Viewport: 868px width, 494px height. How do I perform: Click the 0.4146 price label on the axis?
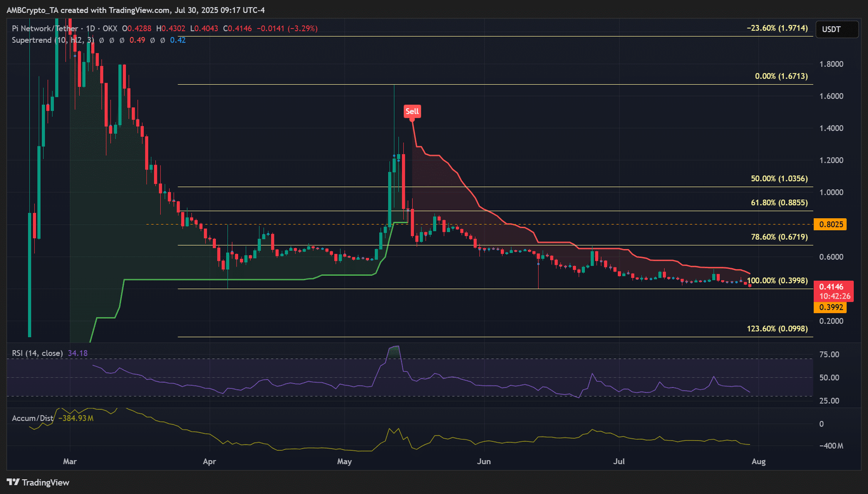point(831,287)
